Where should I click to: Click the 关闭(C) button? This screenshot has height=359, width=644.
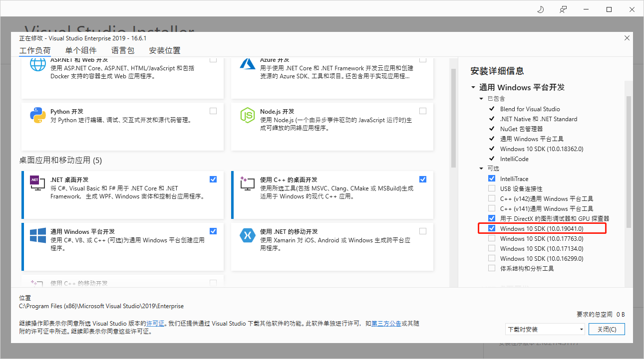607,329
